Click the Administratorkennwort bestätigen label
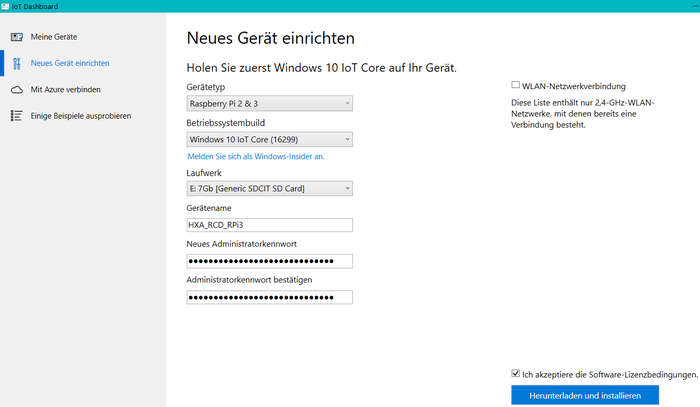700x407 pixels. pyautogui.click(x=250, y=280)
